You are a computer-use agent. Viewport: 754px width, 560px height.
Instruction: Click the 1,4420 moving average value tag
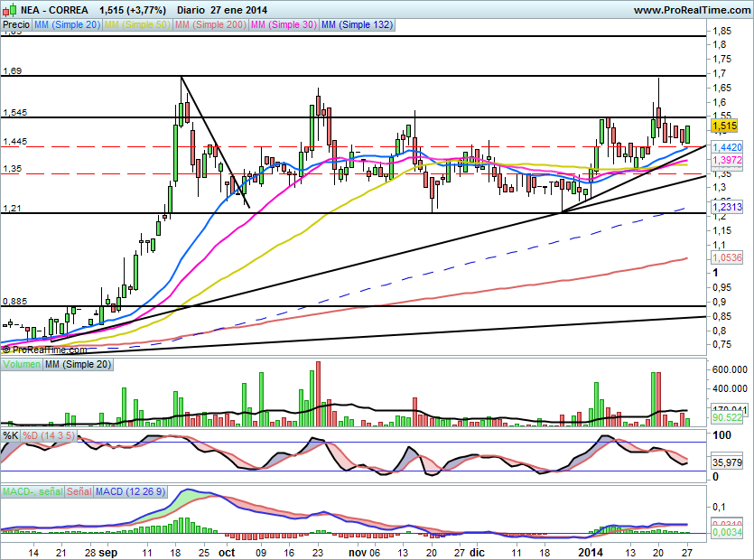click(727, 147)
